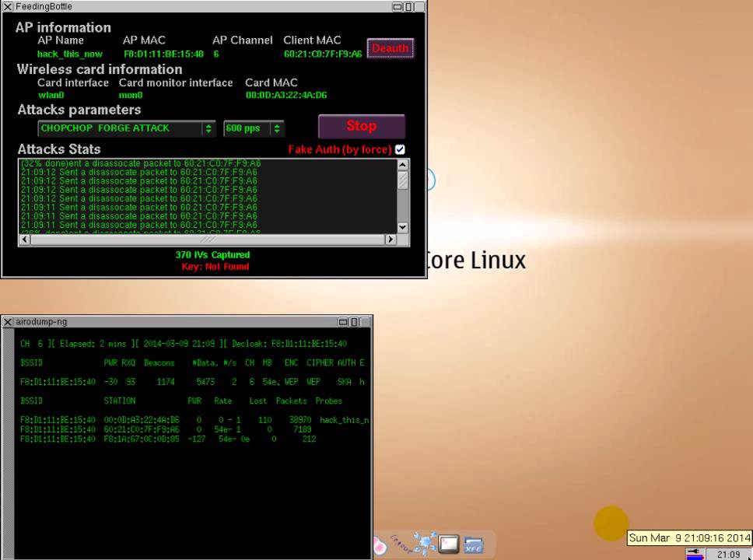
Task: Open the blue network icon in the dock
Action: (x=426, y=543)
